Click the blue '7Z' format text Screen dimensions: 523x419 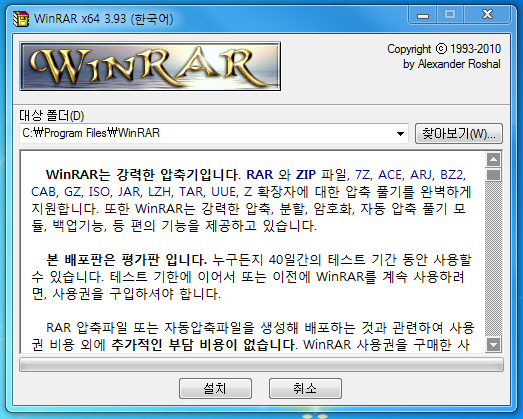(363, 174)
